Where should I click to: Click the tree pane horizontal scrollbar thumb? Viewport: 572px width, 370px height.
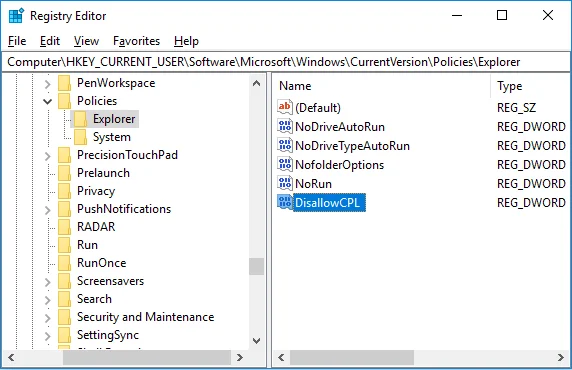point(147,357)
